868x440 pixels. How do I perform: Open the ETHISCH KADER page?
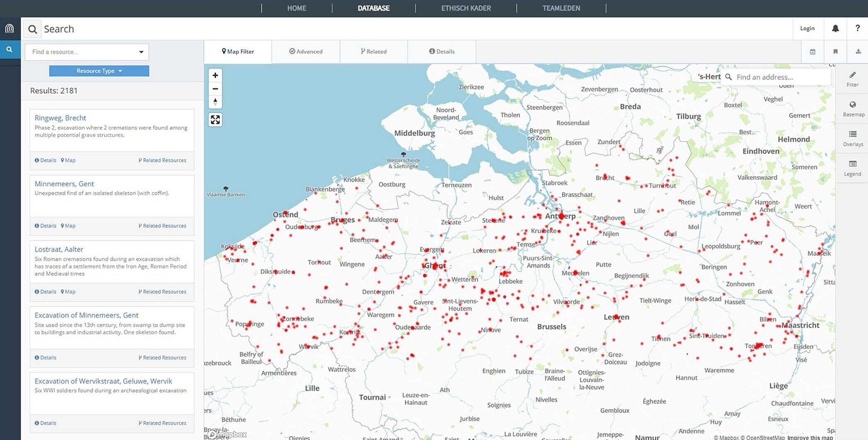click(x=466, y=8)
